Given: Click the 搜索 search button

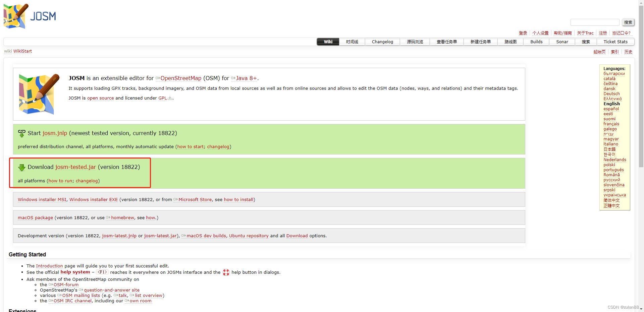Looking at the screenshot, I should coord(628,22).
